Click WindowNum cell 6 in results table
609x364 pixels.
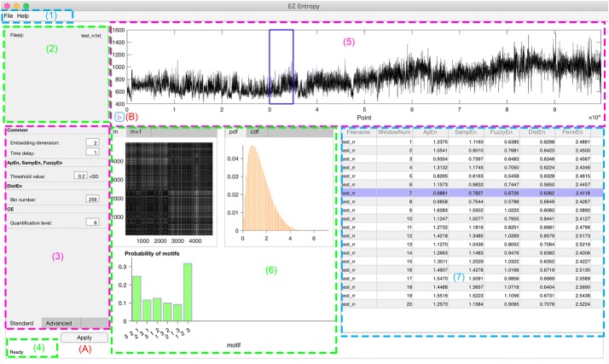(394, 184)
